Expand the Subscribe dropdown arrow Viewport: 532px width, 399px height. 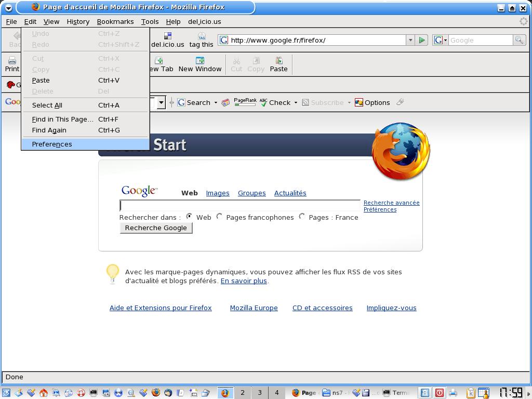[x=349, y=102]
